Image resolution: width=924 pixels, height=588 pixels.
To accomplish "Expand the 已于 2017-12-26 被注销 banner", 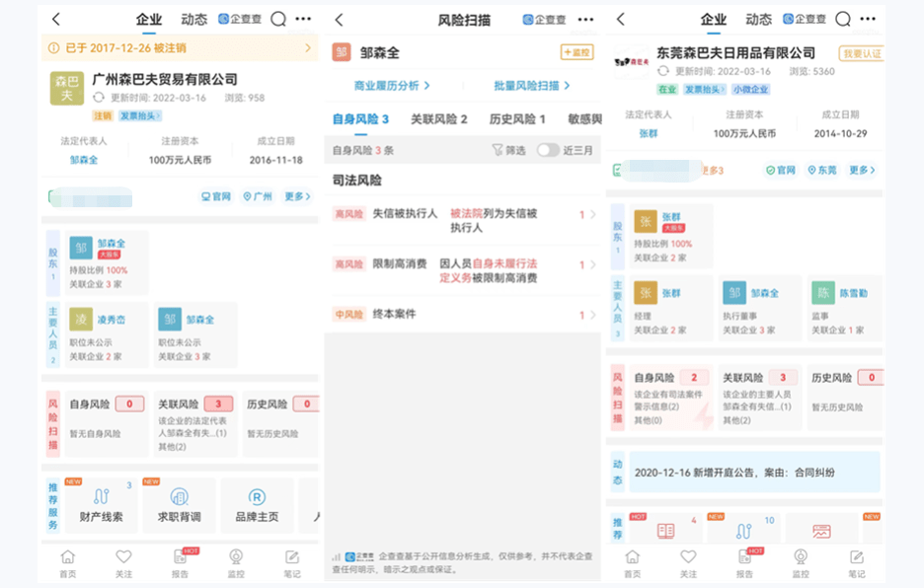I will [x=180, y=47].
